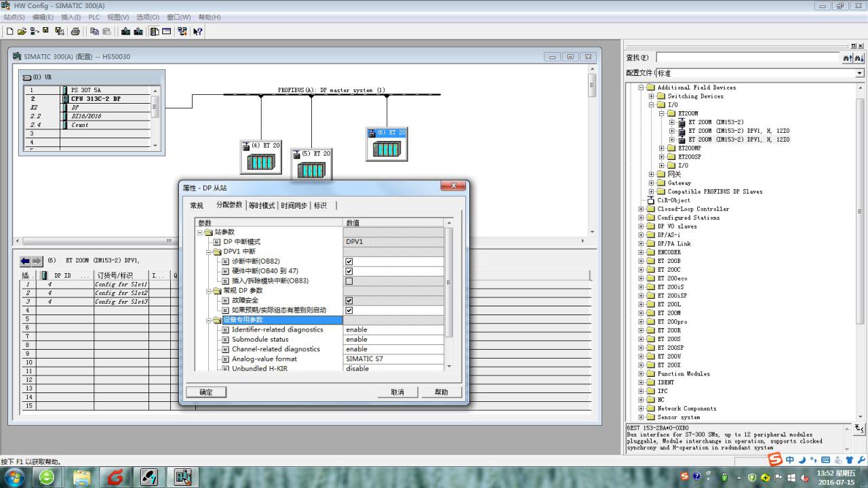This screenshot has width=868, height=488.
Task: Click the Save and Compile toolbar icon
Action: tap(60, 31)
